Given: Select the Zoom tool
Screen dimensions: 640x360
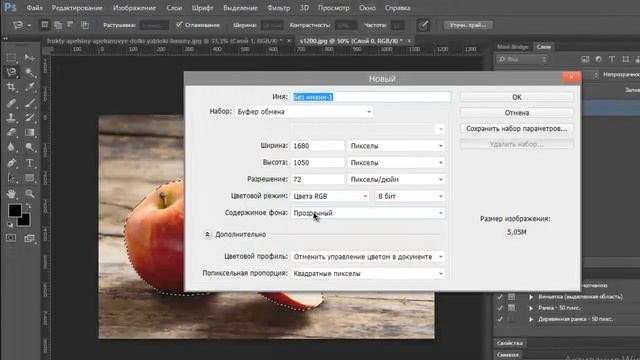Looking at the screenshot, I should (30, 193).
